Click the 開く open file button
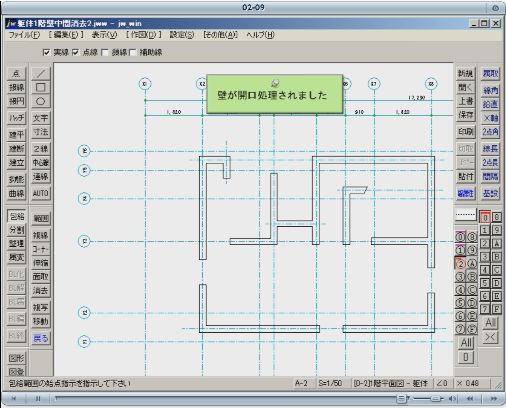Image resolution: width=506 pixels, height=409 pixels. [x=466, y=87]
